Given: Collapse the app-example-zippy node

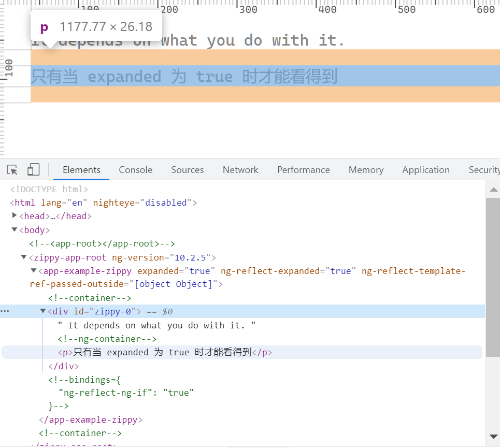Looking at the screenshot, I should [x=33, y=270].
